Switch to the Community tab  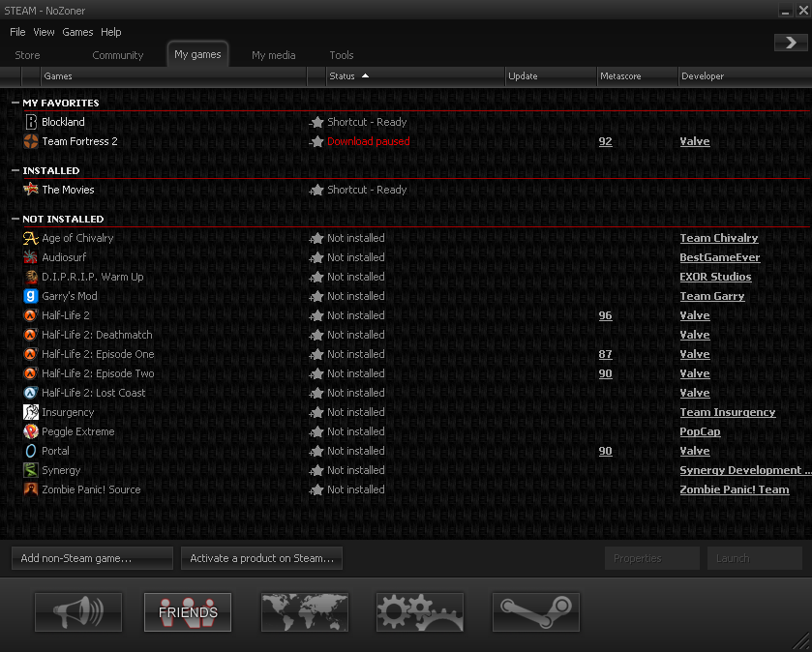click(117, 55)
